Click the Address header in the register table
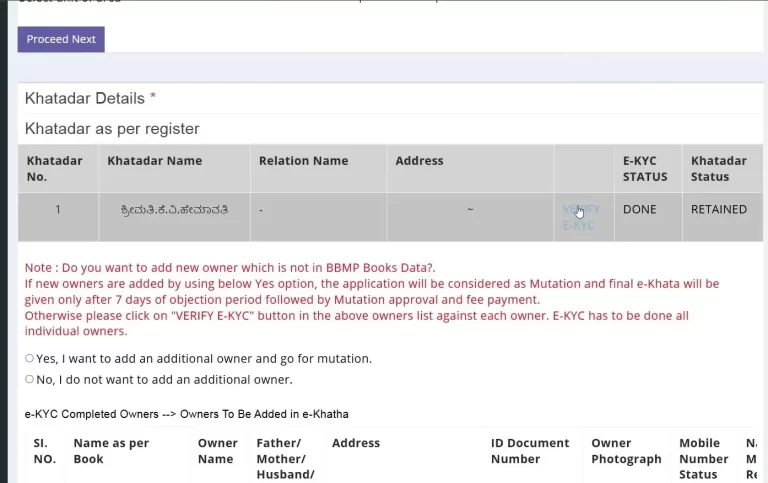This screenshot has height=483, width=768. click(419, 161)
